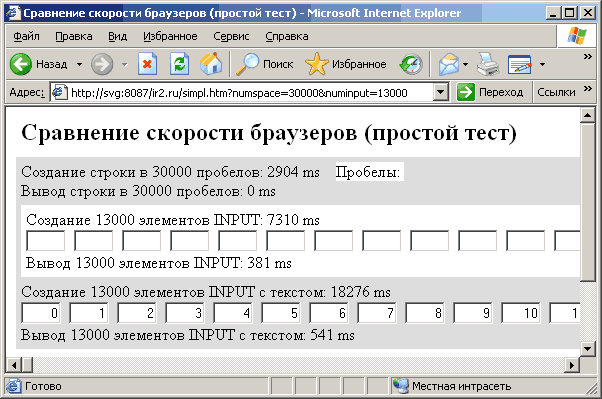Click the input field containing 6

coord(329,313)
